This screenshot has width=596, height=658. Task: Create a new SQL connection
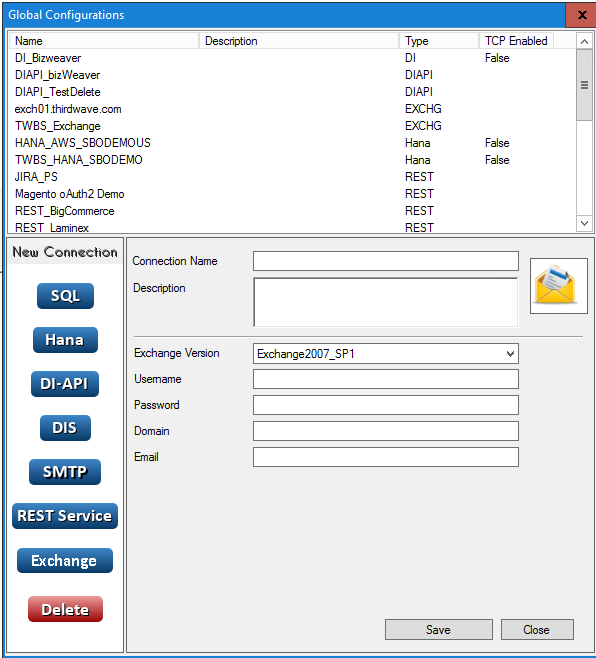pos(65,296)
